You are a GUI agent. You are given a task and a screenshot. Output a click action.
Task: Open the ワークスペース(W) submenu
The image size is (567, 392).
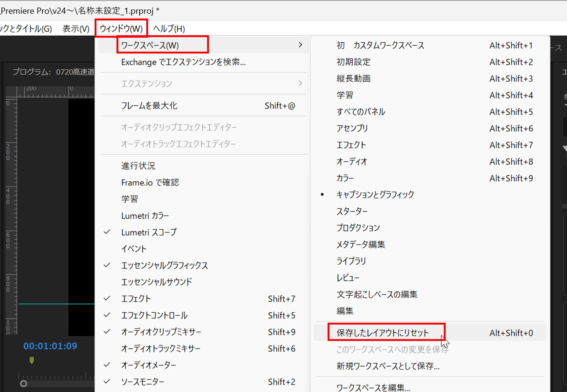click(x=203, y=45)
